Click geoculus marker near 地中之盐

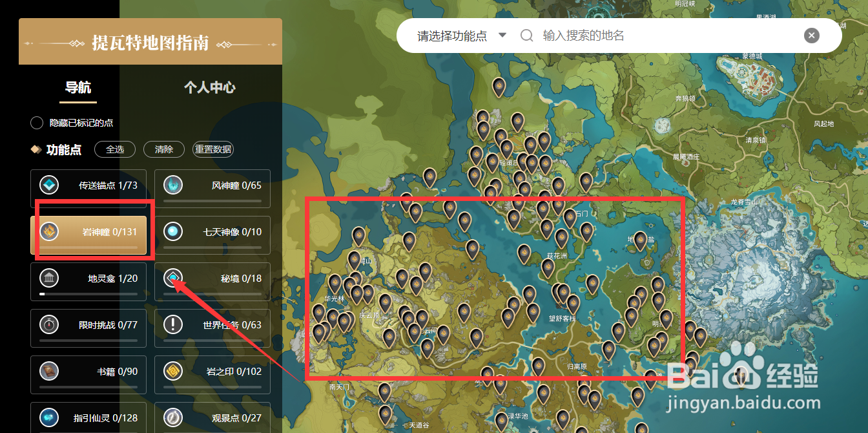coord(640,241)
